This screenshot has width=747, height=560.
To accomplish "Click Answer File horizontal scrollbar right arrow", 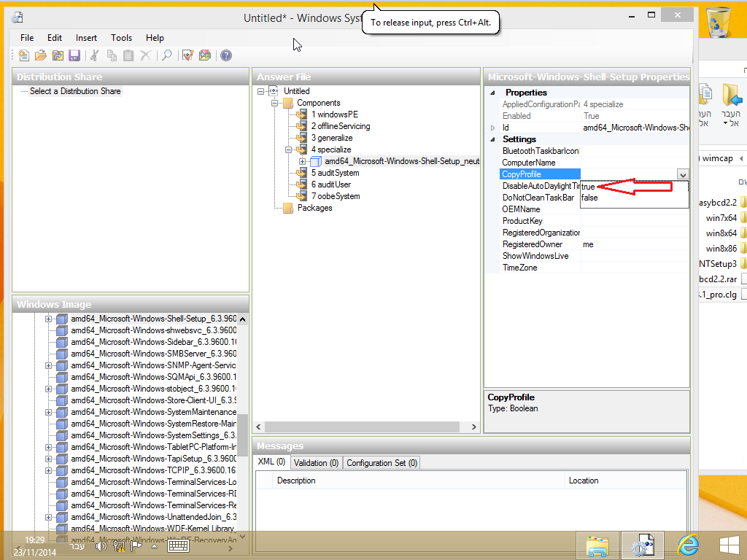I will 473,427.
